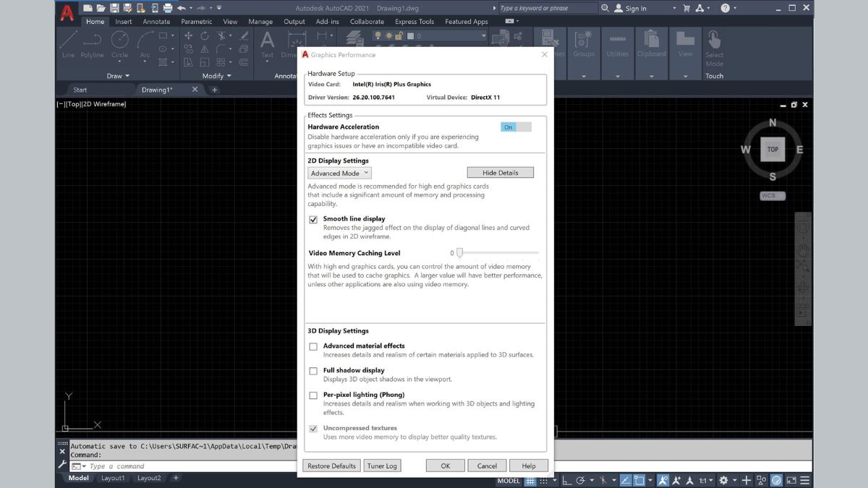The height and width of the screenshot is (488, 868).
Task: Enable Advanced material effects checkbox
Action: pos(313,346)
